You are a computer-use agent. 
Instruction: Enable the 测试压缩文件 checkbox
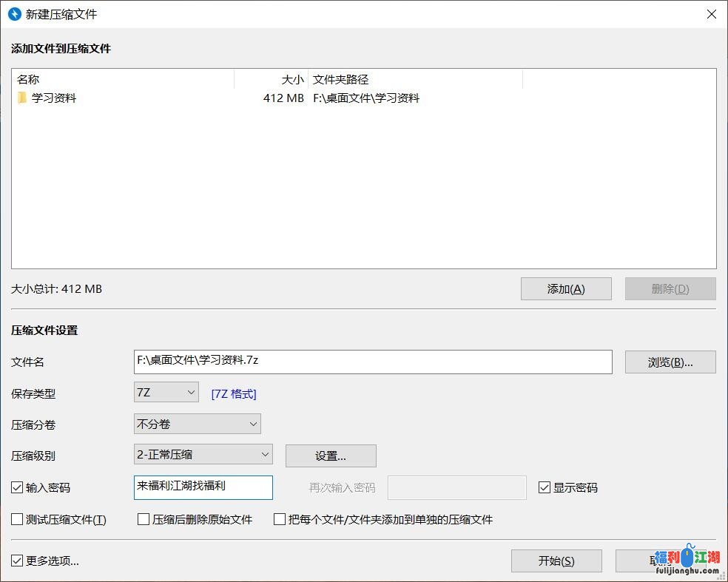[x=16, y=520]
